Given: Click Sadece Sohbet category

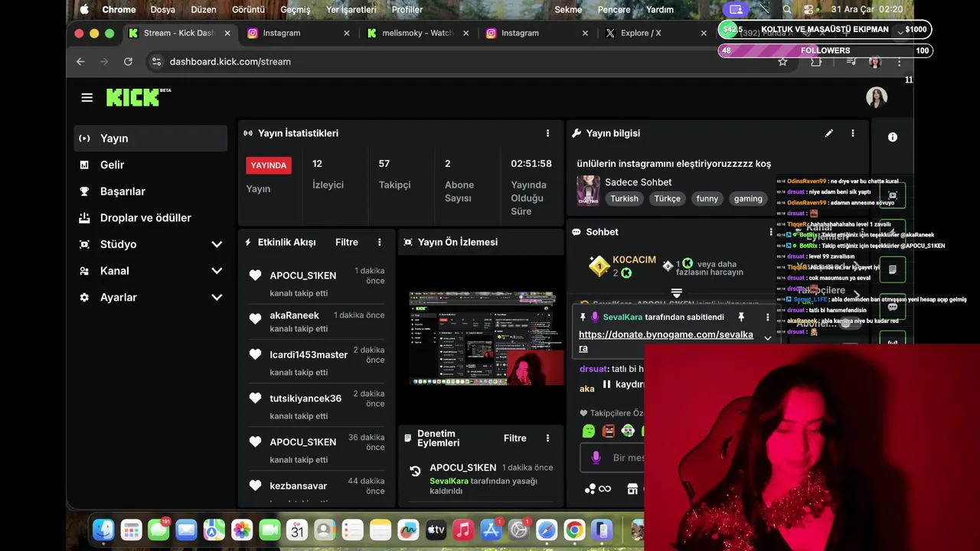Looking at the screenshot, I should pyautogui.click(x=638, y=182).
